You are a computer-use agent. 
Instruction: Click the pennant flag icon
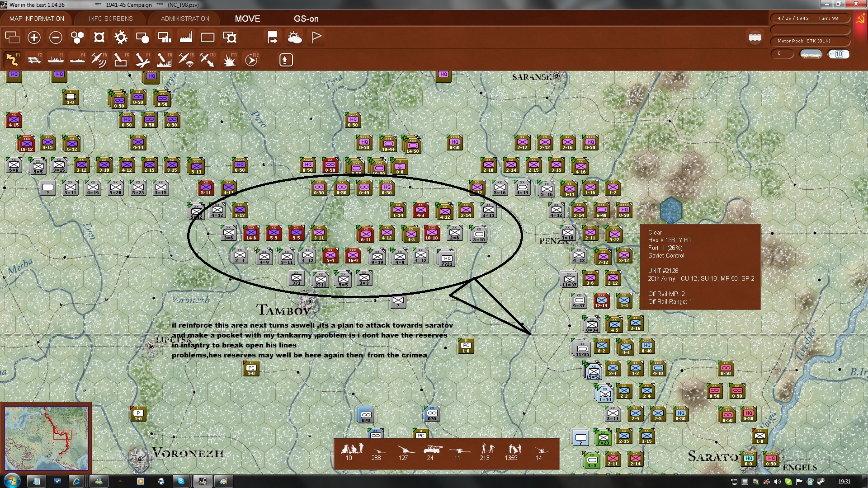(316, 38)
